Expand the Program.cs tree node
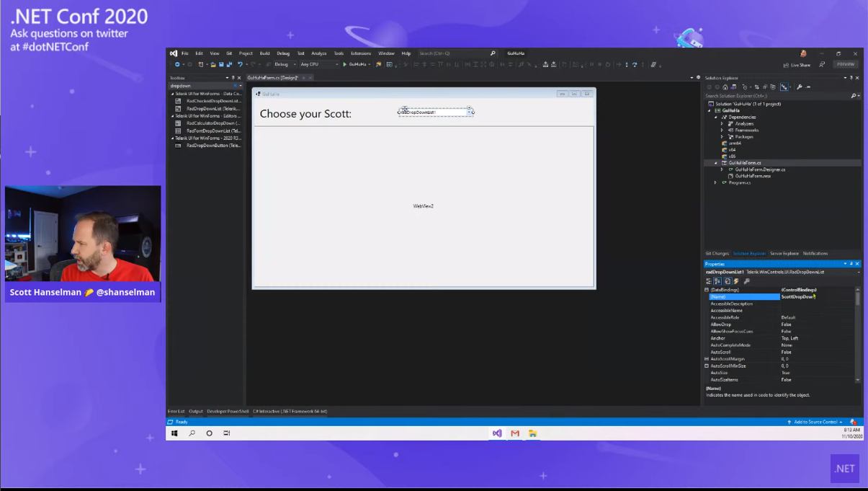 pos(715,182)
